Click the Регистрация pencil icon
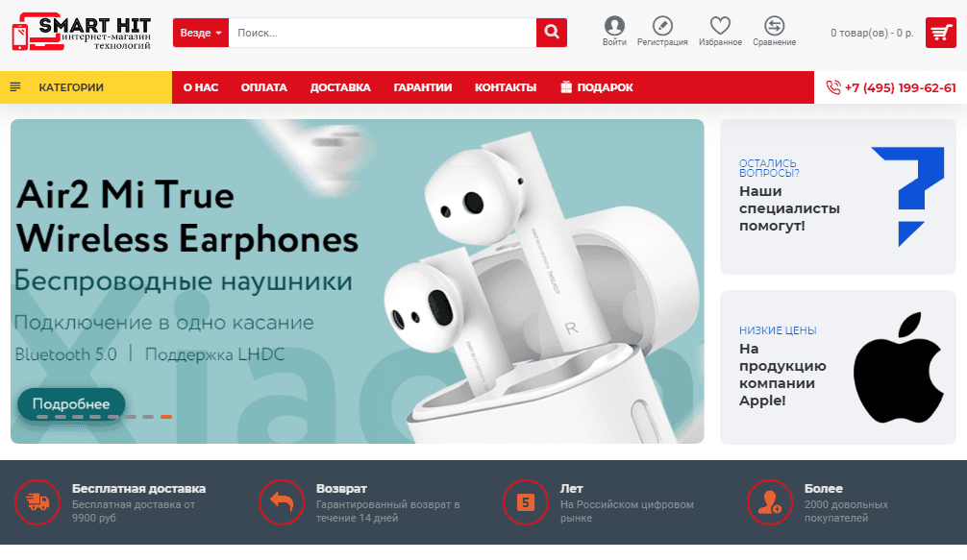This screenshot has height=560, width=967. (x=662, y=26)
